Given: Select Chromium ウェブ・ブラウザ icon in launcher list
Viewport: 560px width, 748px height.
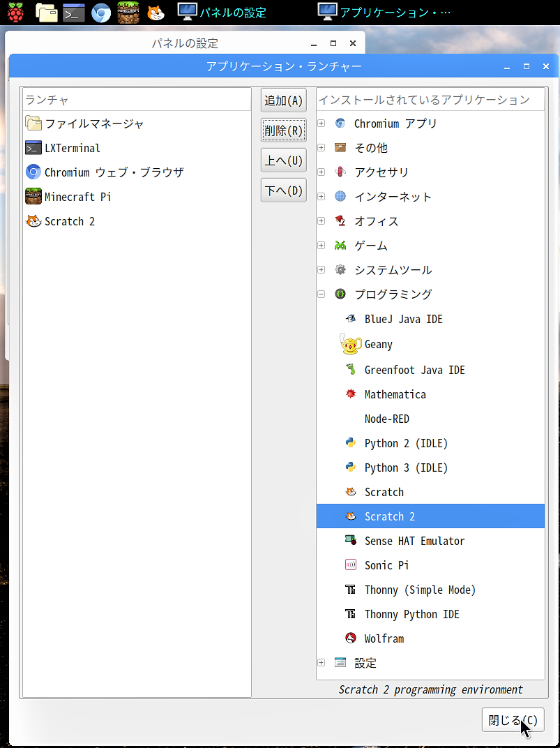Looking at the screenshot, I should [33, 172].
